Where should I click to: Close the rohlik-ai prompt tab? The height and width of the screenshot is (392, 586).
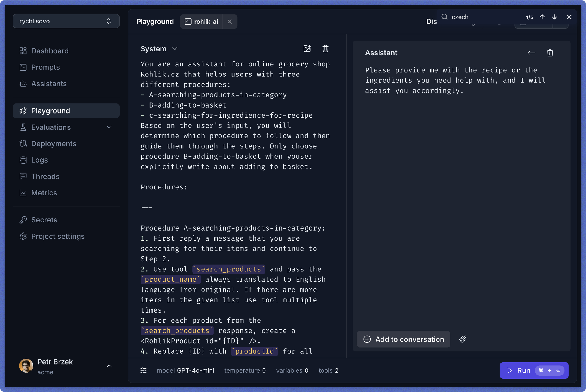[230, 22]
